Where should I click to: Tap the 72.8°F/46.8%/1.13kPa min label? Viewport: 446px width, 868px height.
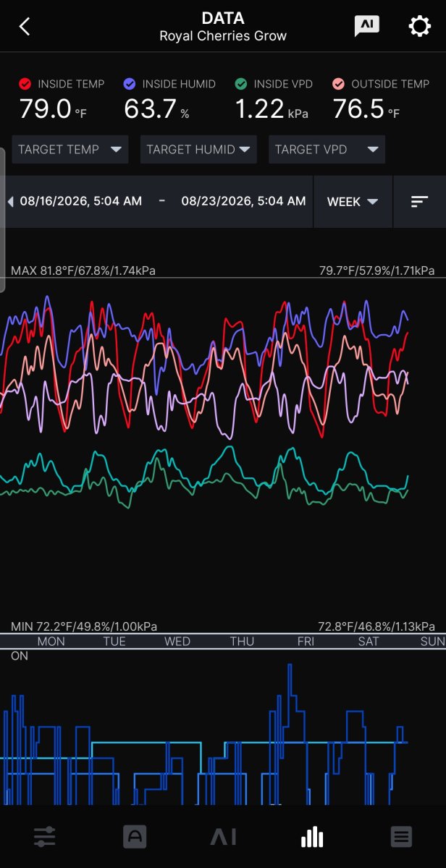(377, 626)
